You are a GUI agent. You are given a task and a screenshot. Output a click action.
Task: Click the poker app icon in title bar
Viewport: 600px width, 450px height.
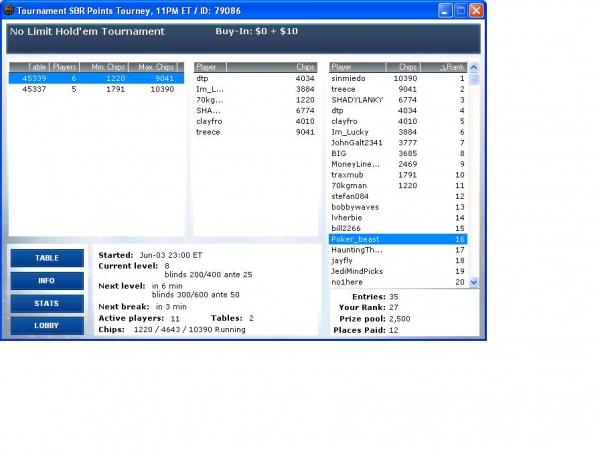[x=8, y=11]
